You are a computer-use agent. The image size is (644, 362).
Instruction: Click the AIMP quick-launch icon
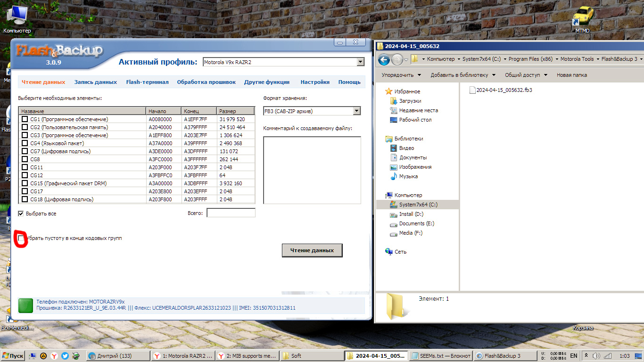tap(43, 356)
